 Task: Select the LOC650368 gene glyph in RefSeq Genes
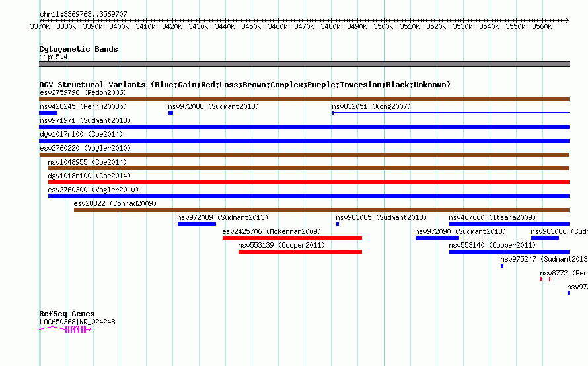click(65, 329)
